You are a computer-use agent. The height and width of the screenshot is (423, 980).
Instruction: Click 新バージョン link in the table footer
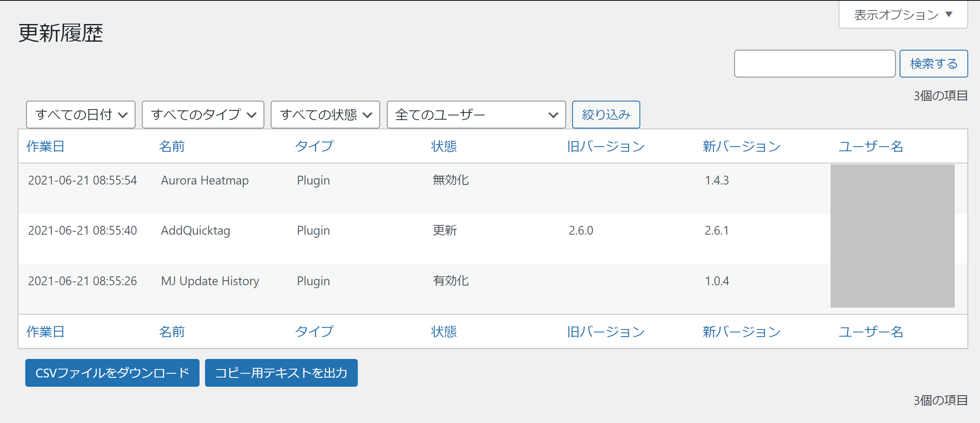[741, 332]
